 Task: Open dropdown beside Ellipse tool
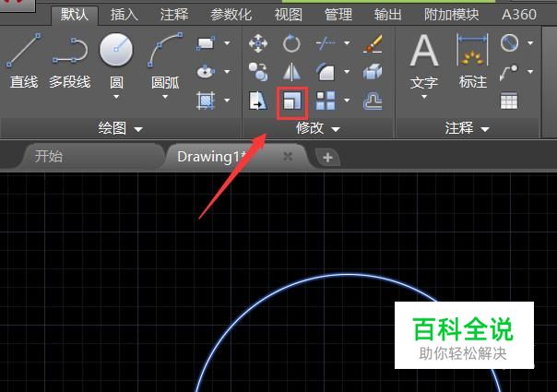(x=227, y=71)
